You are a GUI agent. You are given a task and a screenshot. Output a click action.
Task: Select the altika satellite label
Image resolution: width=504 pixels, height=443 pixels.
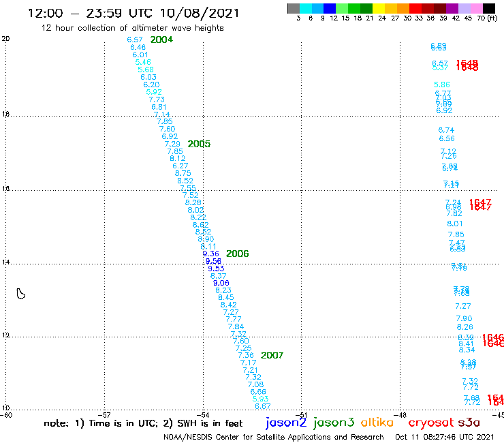(377, 422)
